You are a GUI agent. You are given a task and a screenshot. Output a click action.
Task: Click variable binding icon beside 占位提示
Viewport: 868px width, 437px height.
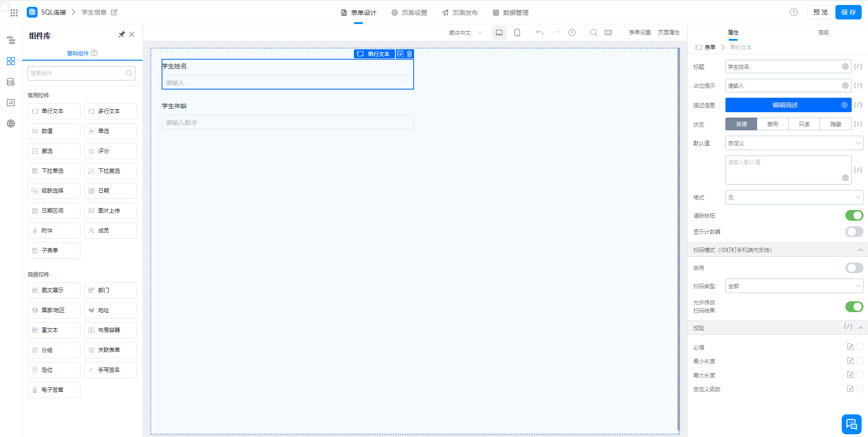(858, 85)
